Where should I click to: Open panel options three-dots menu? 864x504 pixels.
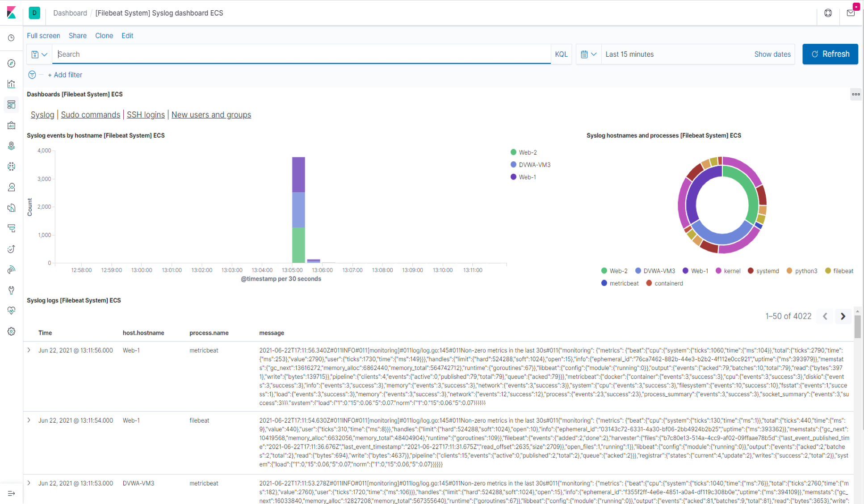tap(856, 94)
